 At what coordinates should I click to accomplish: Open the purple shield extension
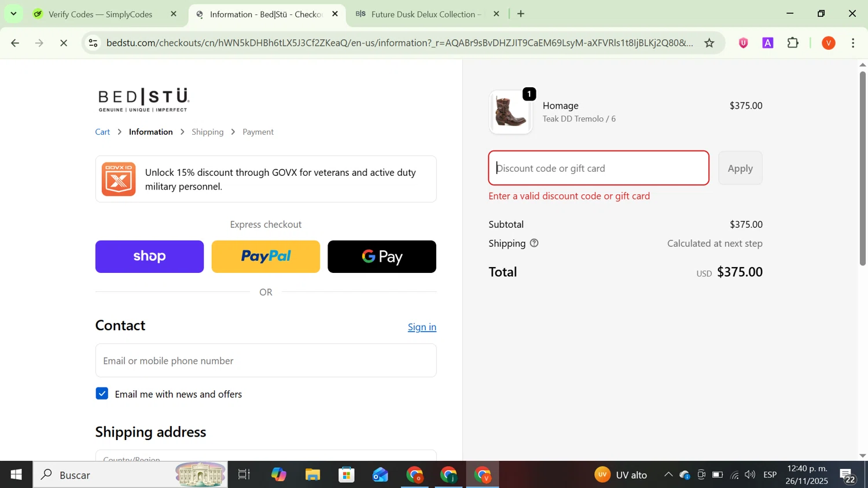point(744,43)
